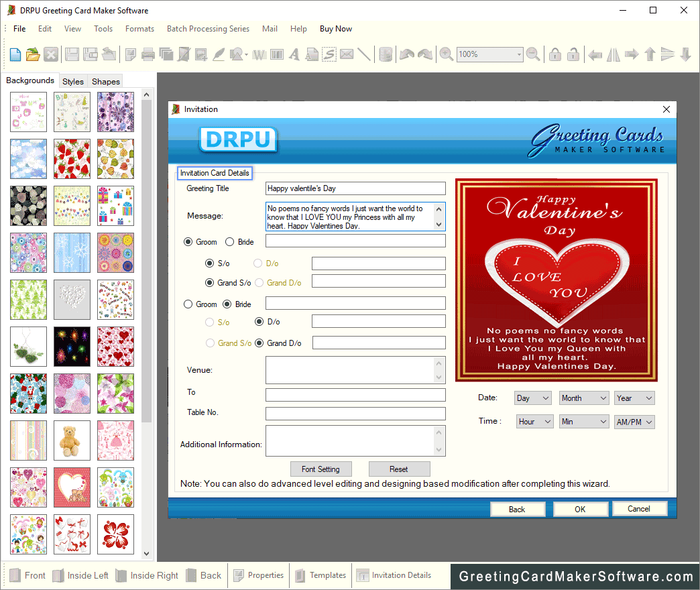Click the move left arrow icon

tap(595, 54)
